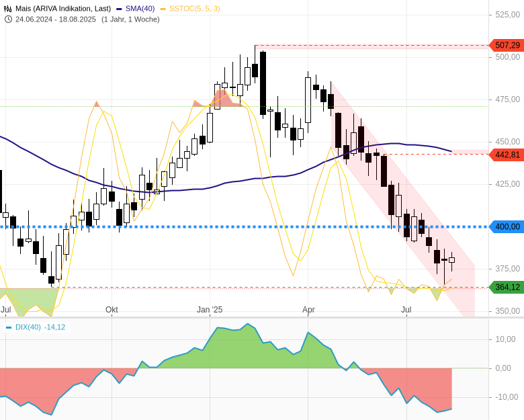Click the 475,00 price axis value
The image size is (524, 420).
pos(508,99)
